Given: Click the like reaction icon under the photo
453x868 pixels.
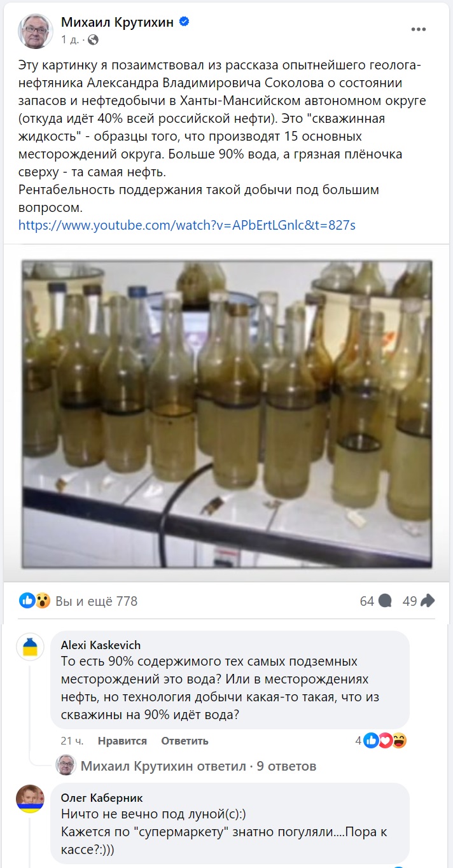Looking at the screenshot, I should pos(27,600).
